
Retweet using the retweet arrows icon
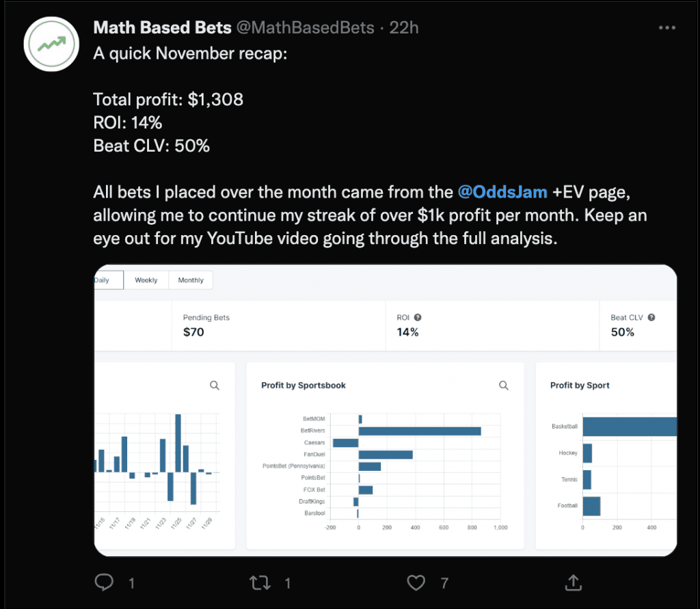point(260,582)
